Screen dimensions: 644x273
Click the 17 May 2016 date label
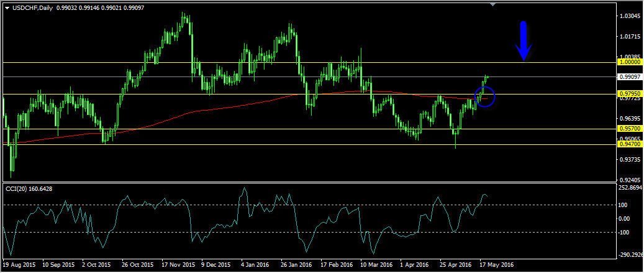click(496, 265)
